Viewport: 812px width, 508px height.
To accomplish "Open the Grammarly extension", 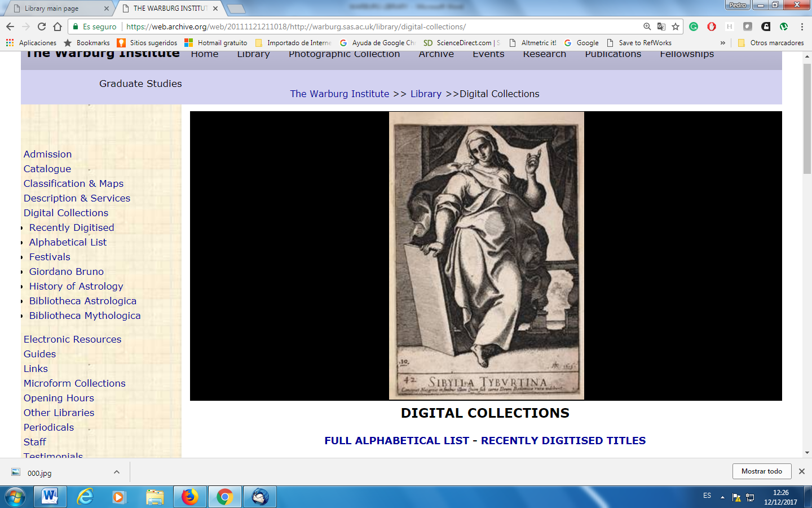I will pyautogui.click(x=694, y=27).
